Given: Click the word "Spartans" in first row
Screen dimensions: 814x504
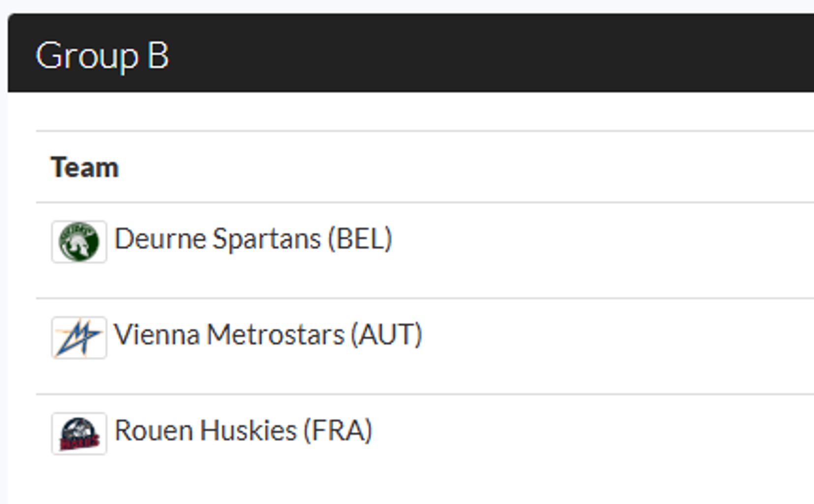Looking at the screenshot, I should pyautogui.click(x=267, y=239).
